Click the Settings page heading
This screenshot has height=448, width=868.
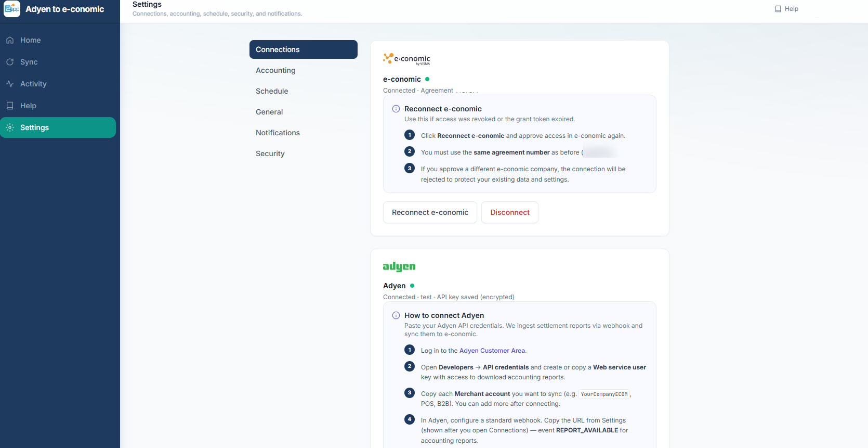(x=147, y=4)
